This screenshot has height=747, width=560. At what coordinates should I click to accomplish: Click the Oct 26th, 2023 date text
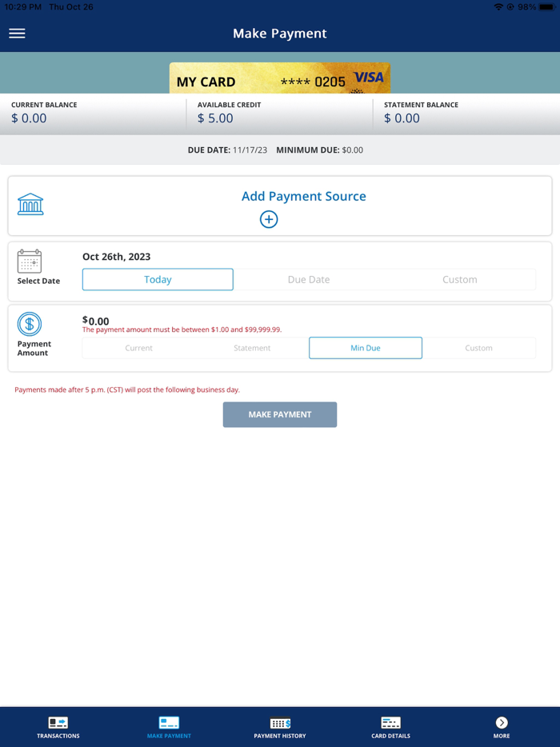[x=116, y=257]
